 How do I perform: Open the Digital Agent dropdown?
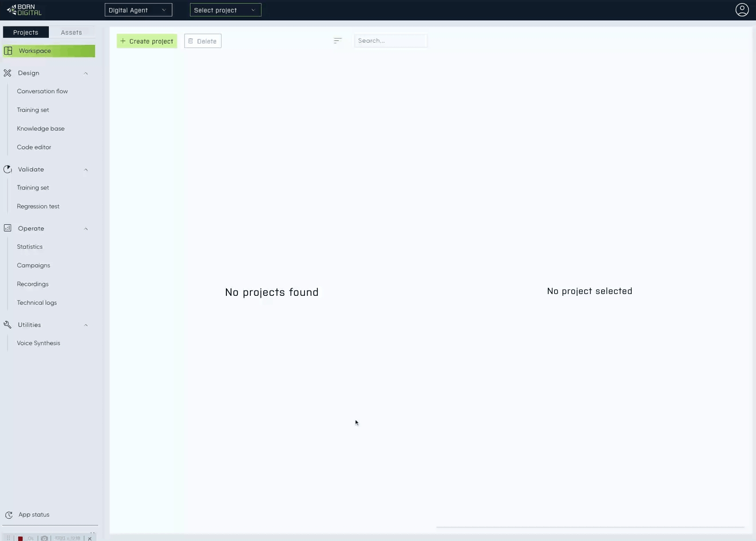tap(138, 10)
